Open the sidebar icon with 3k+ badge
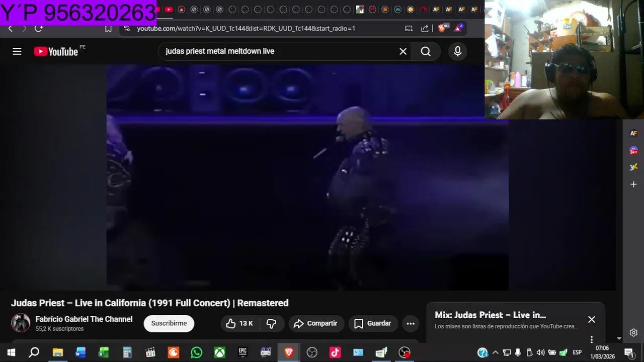644x362 pixels. [x=633, y=150]
